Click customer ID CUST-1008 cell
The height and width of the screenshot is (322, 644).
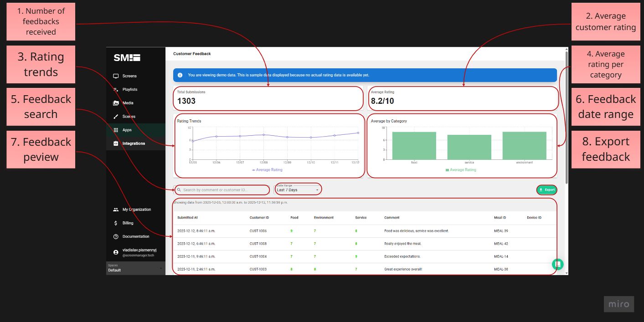pyautogui.click(x=258, y=244)
